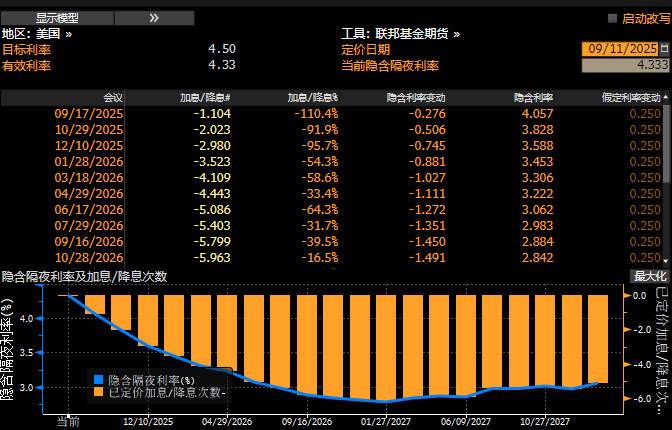Select the 09/17/2025 meeting row
The width and height of the screenshot is (672, 430).
(x=88, y=113)
